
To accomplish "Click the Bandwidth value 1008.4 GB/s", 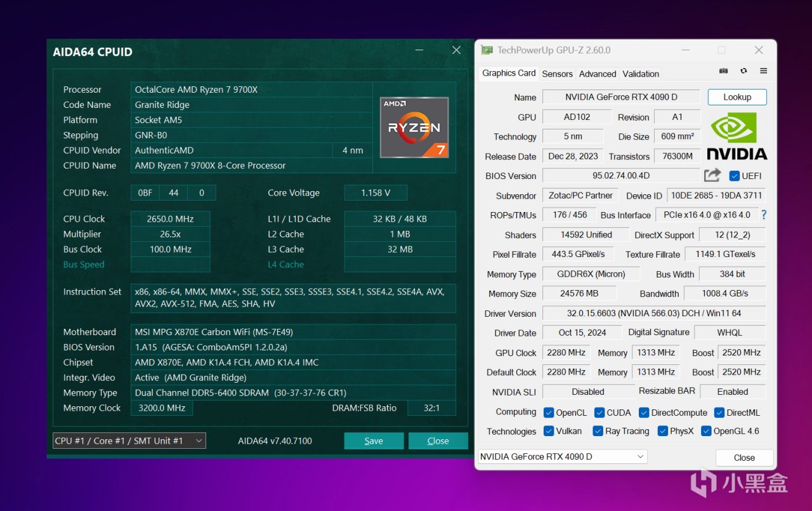I will tap(725, 294).
